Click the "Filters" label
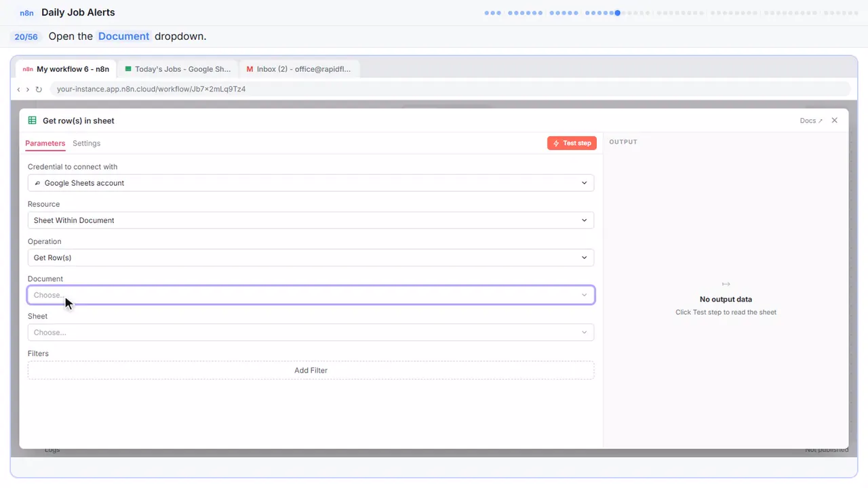This screenshot has width=868, height=488. click(38, 354)
